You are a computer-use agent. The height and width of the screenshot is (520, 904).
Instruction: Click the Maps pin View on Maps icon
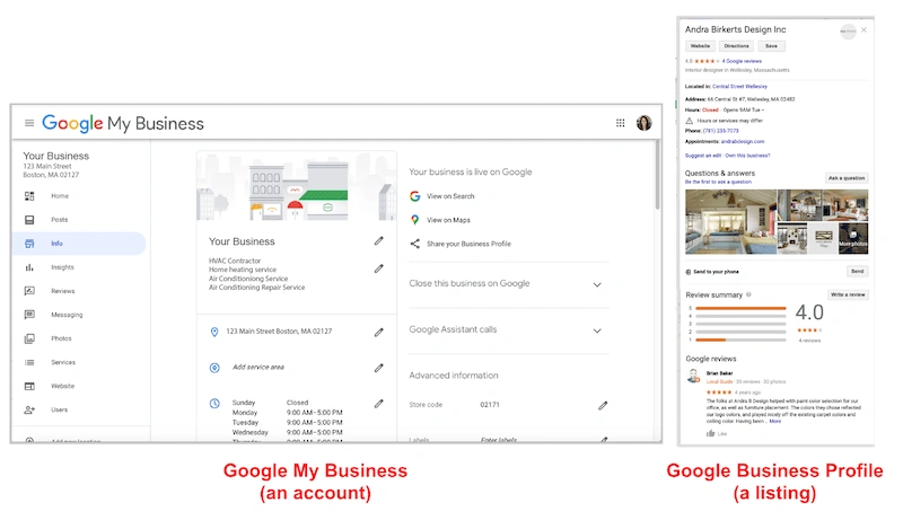click(415, 220)
